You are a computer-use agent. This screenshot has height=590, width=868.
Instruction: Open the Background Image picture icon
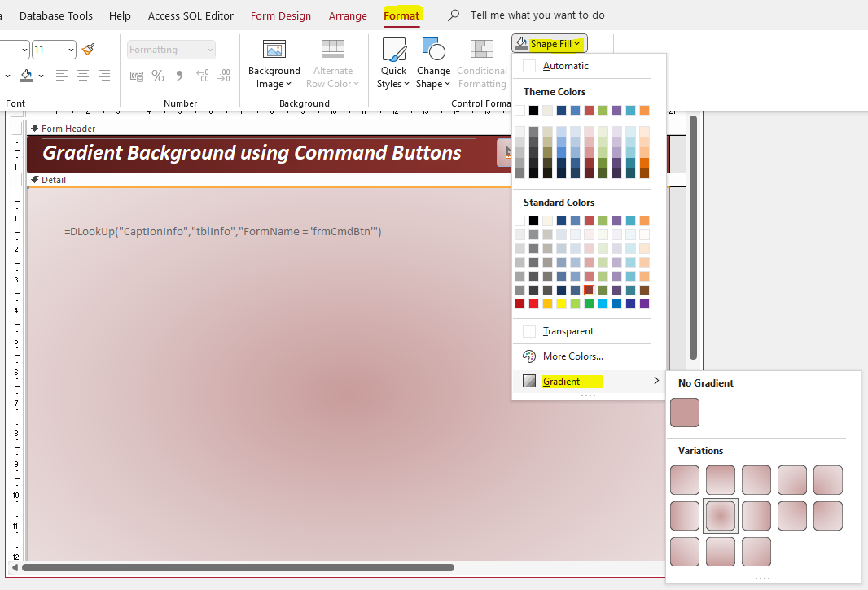point(274,50)
